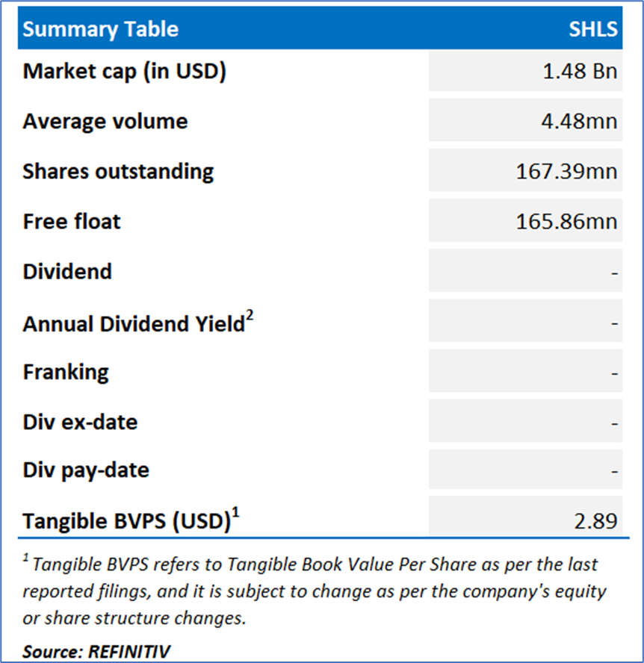Click the Franking row's empty value cell
644x663 pixels.
coord(525,372)
